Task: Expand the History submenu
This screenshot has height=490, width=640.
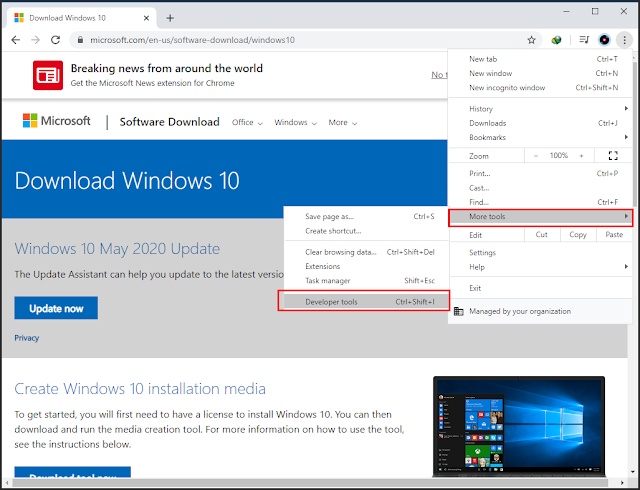Action: 540,109
